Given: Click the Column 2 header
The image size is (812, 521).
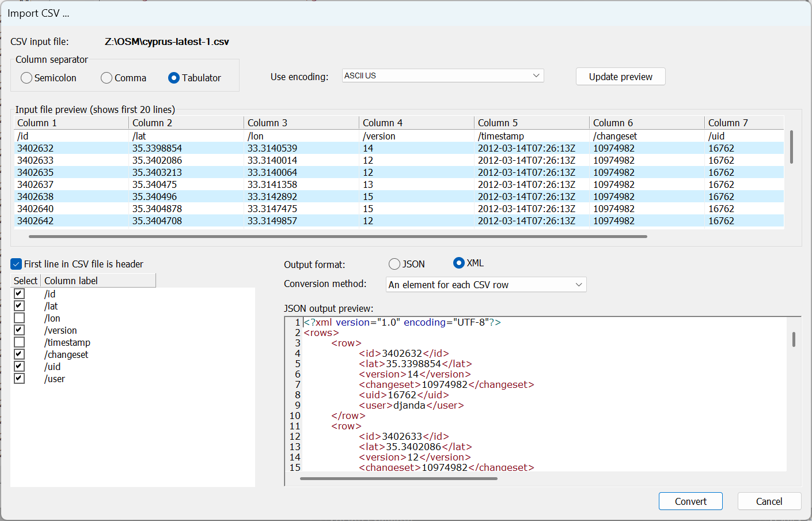Looking at the screenshot, I should [x=187, y=123].
